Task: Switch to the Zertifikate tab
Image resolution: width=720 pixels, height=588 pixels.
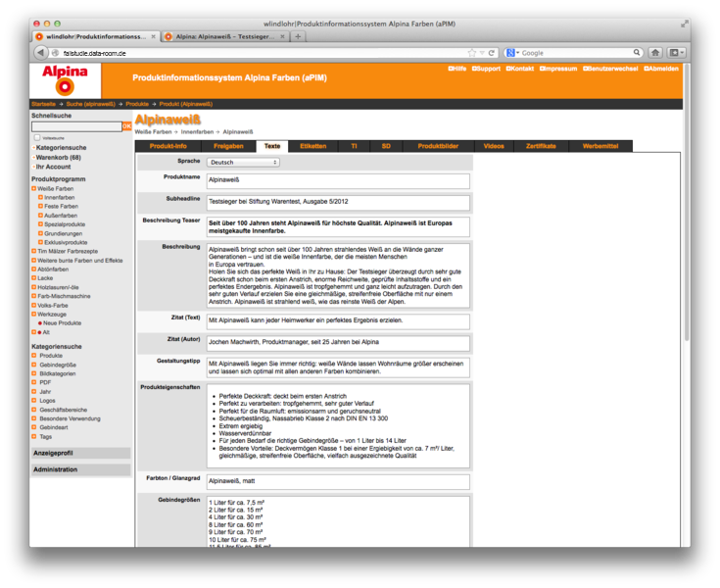Action: [541, 146]
